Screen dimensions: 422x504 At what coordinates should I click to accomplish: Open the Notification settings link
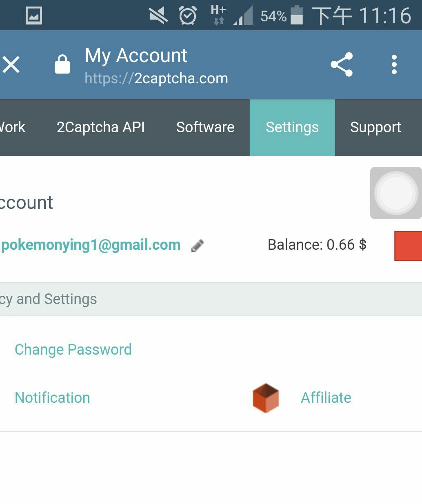tap(52, 398)
